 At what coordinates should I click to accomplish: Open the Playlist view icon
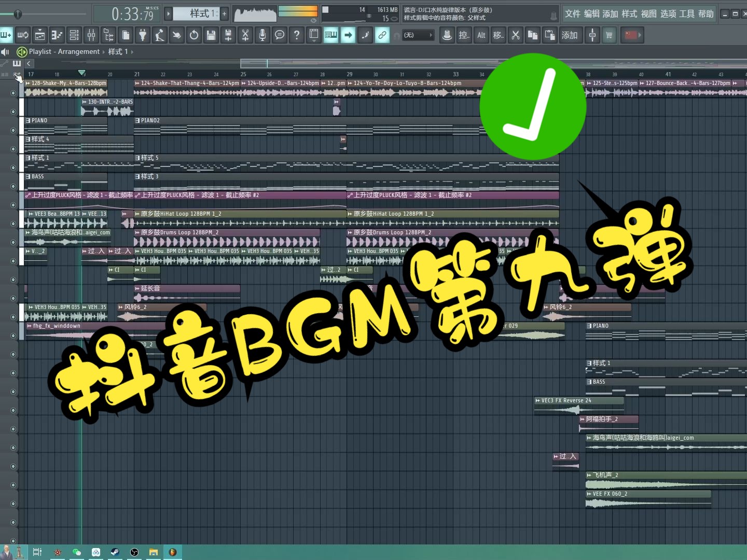coord(40,35)
